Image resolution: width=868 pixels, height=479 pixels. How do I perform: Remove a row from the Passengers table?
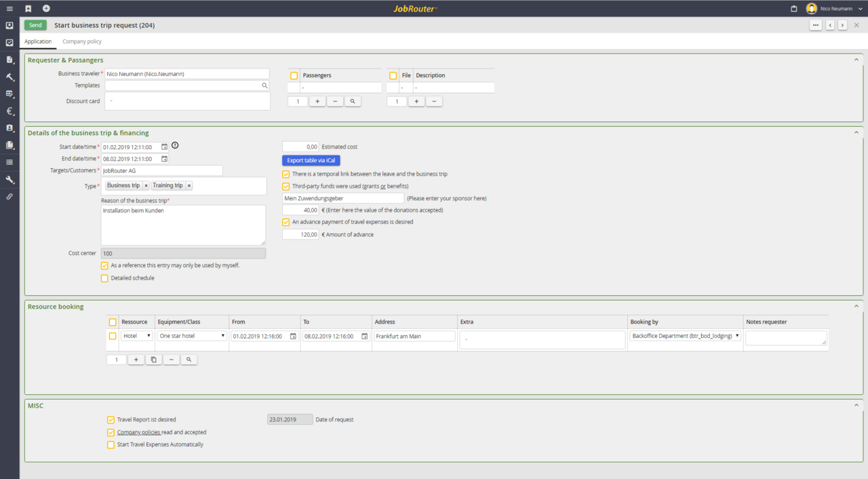[x=335, y=102]
